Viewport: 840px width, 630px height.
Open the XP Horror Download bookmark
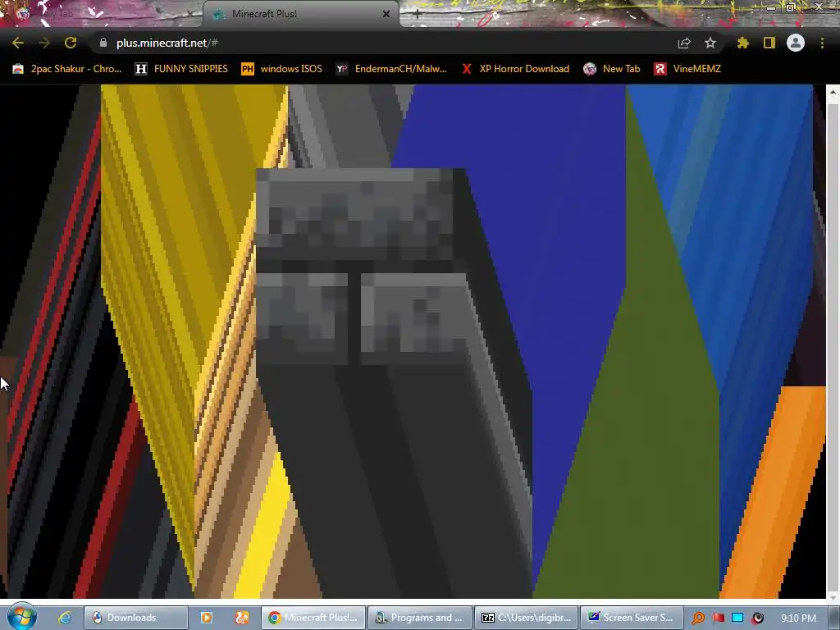[515, 69]
